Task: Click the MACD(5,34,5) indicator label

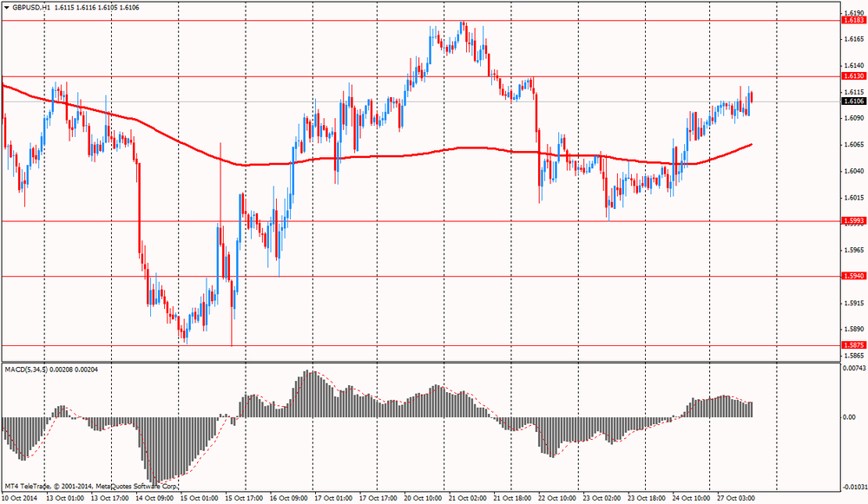Action: [x=26, y=369]
